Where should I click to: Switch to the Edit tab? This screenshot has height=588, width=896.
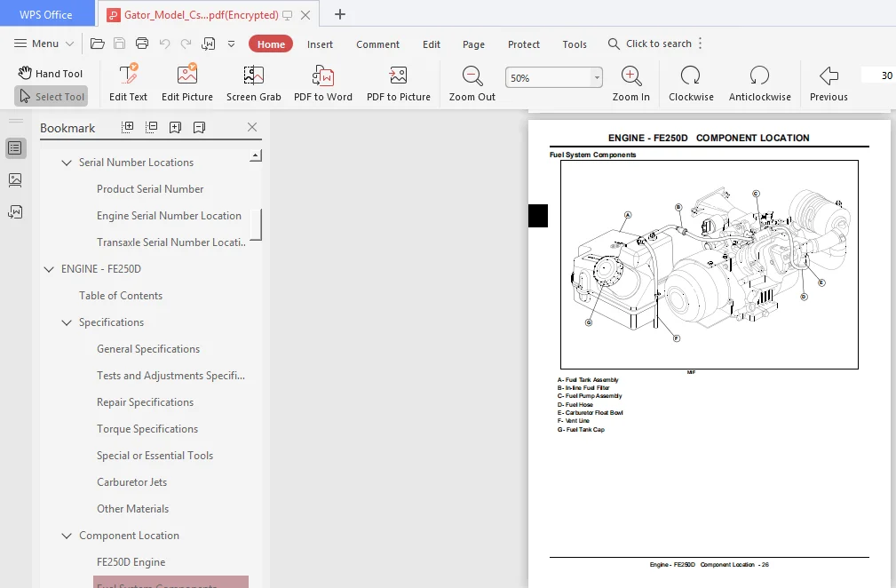point(432,44)
